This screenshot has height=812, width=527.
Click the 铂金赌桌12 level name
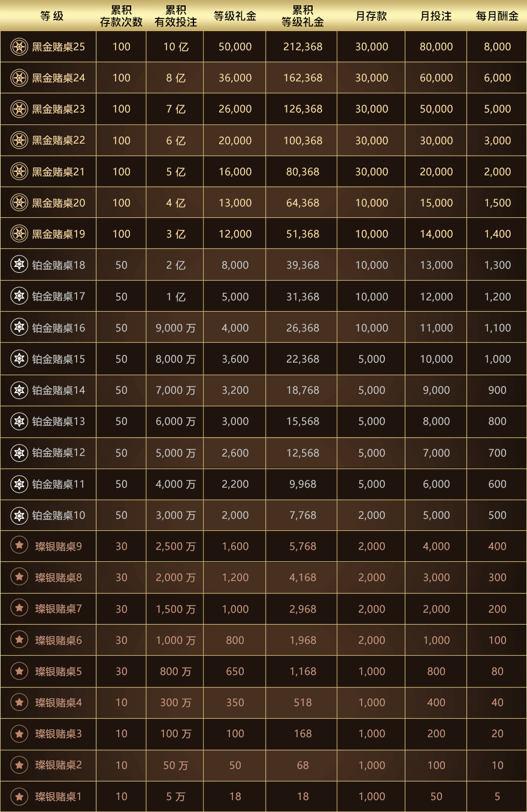pyautogui.click(x=59, y=453)
